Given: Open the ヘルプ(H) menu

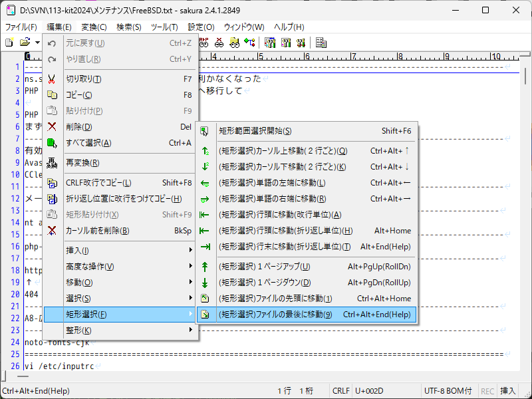Looking at the screenshot, I should 289,27.
